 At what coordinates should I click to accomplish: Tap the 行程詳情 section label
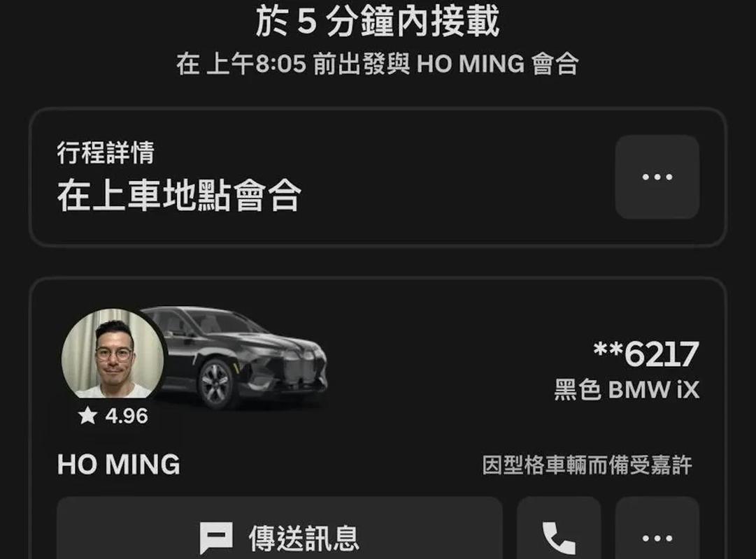click(106, 152)
